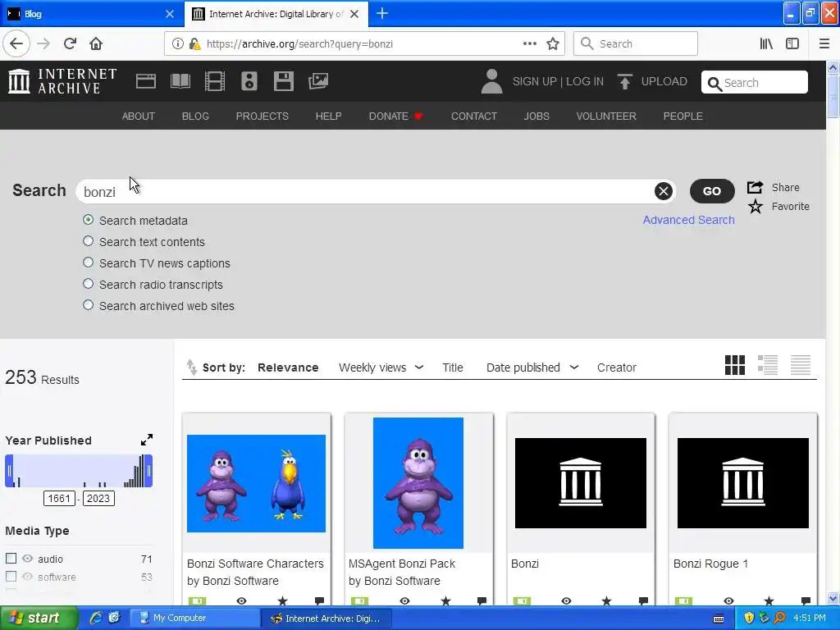The width and height of the screenshot is (840, 630).
Task: Check the audio media type box
Action: 11,558
